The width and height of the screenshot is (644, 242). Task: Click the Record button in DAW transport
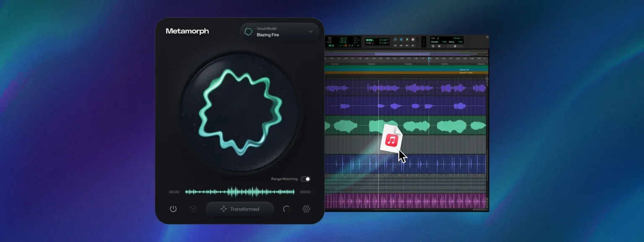tap(413, 39)
